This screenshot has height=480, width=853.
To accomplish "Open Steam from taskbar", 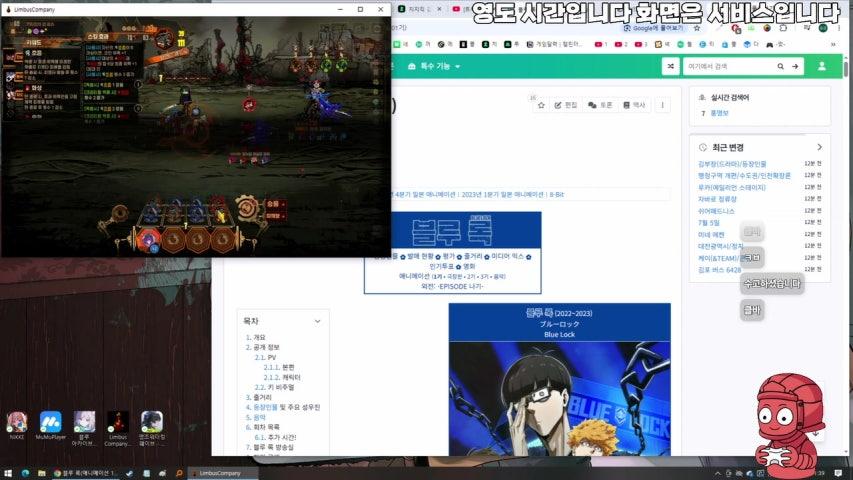I will (129, 473).
